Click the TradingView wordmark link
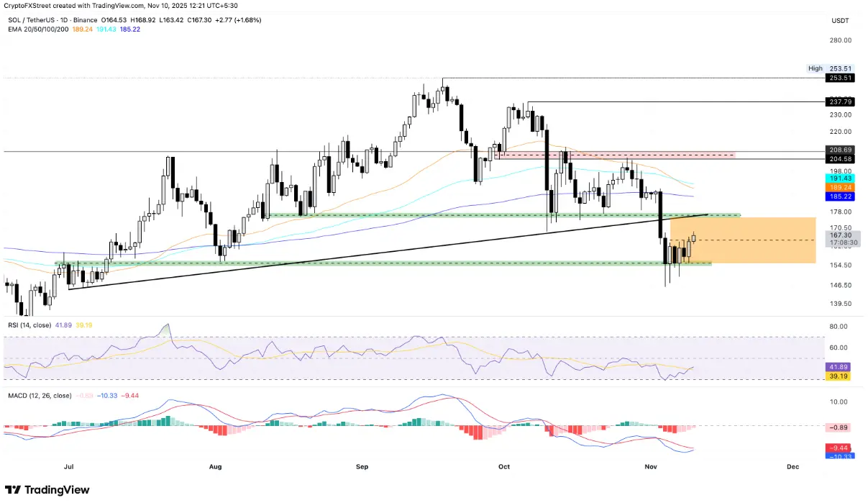The width and height of the screenshot is (868, 503). [x=58, y=489]
